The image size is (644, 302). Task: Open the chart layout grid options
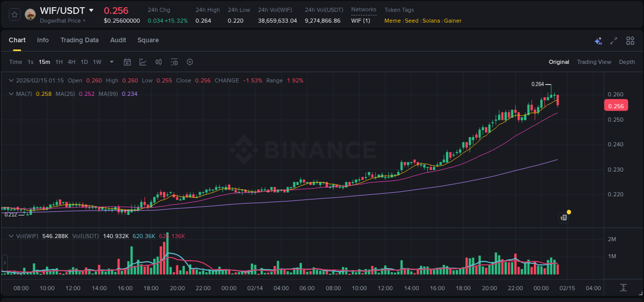pyautogui.click(x=630, y=40)
